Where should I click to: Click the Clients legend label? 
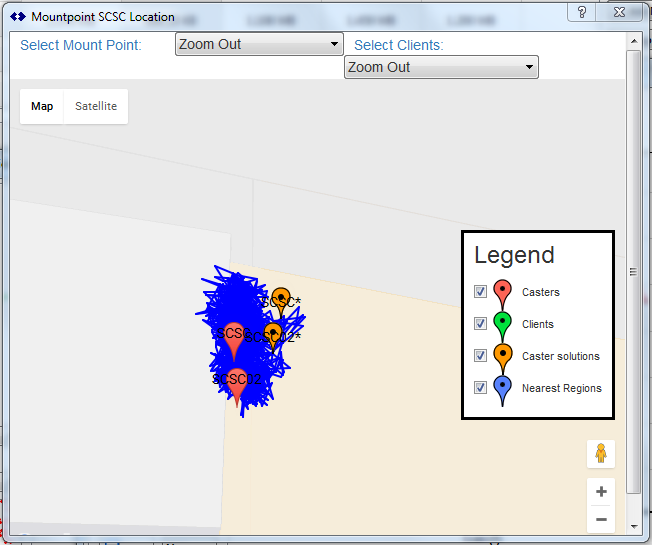(538, 324)
